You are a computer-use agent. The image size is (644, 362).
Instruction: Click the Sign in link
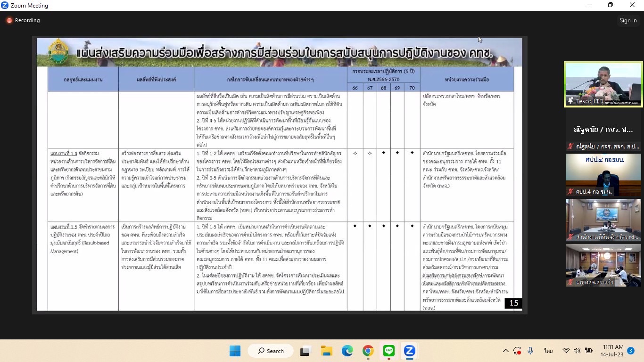click(x=628, y=20)
